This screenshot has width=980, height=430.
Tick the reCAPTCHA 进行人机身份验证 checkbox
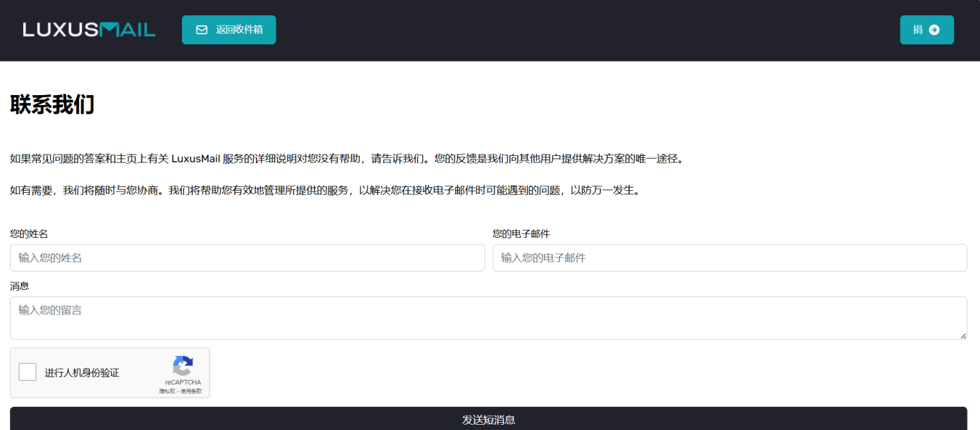[x=28, y=373]
